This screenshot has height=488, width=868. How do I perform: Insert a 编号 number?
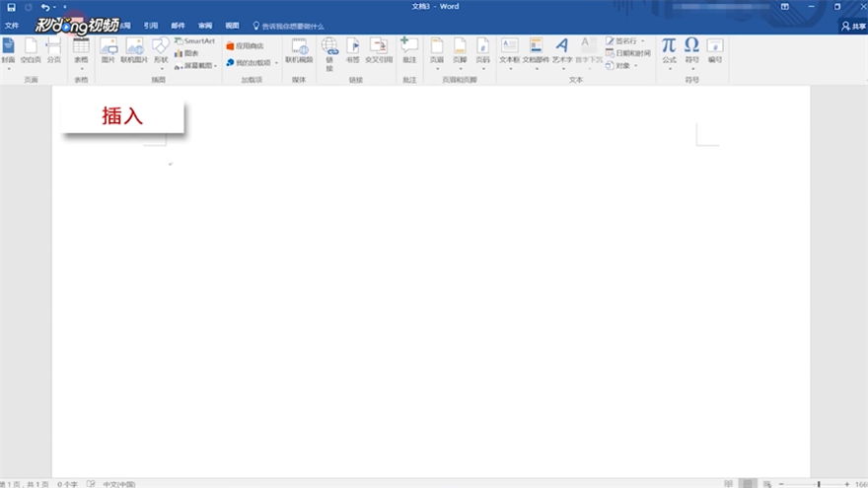point(715,51)
